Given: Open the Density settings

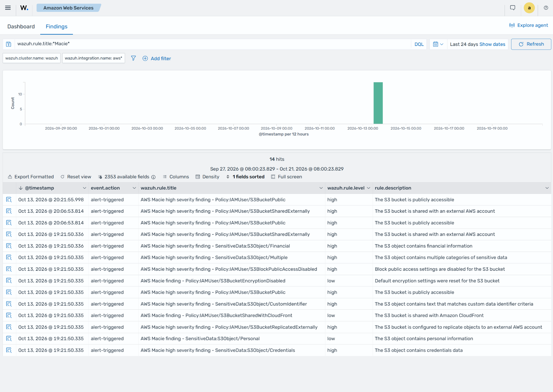Looking at the screenshot, I should (x=207, y=177).
